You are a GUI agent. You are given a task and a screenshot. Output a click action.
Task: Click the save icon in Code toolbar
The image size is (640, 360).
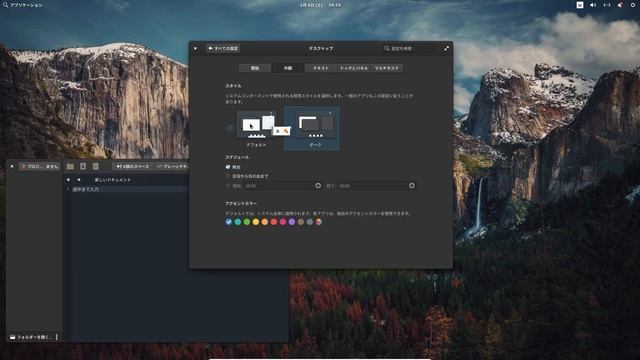click(x=95, y=167)
